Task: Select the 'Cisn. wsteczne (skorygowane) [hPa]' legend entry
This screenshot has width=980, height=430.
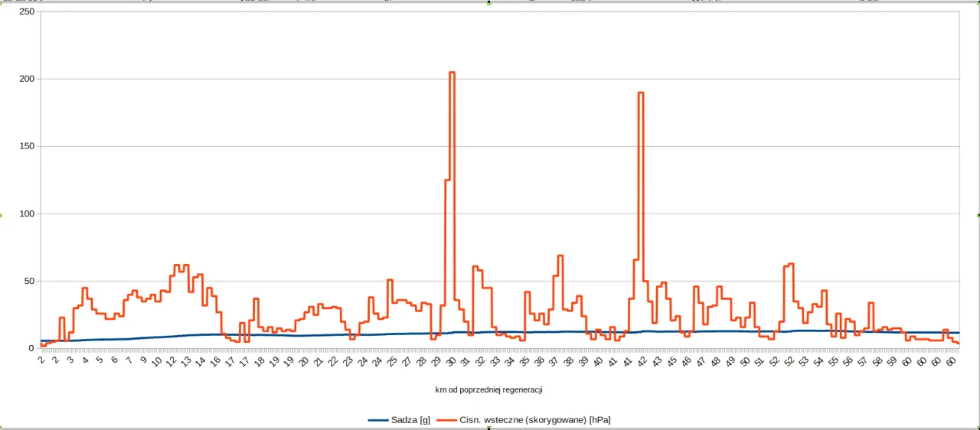Action: (535, 420)
